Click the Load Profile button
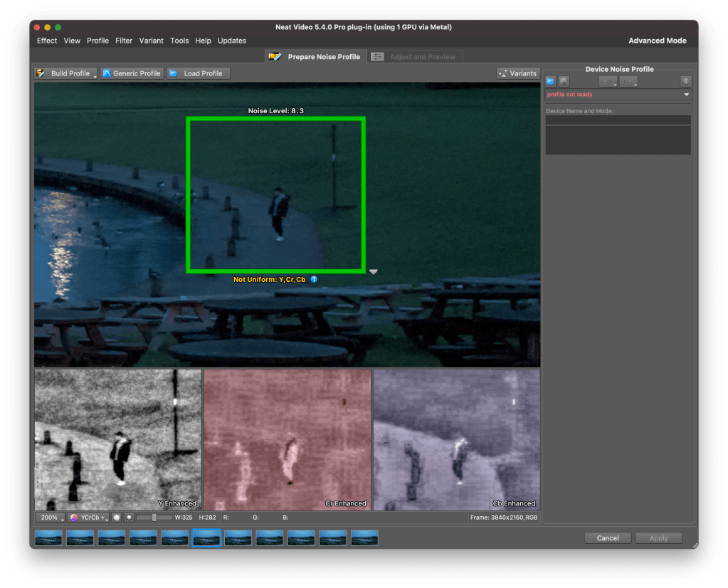The width and height of the screenshot is (728, 588). pyautogui.click(x=198, y=73)
